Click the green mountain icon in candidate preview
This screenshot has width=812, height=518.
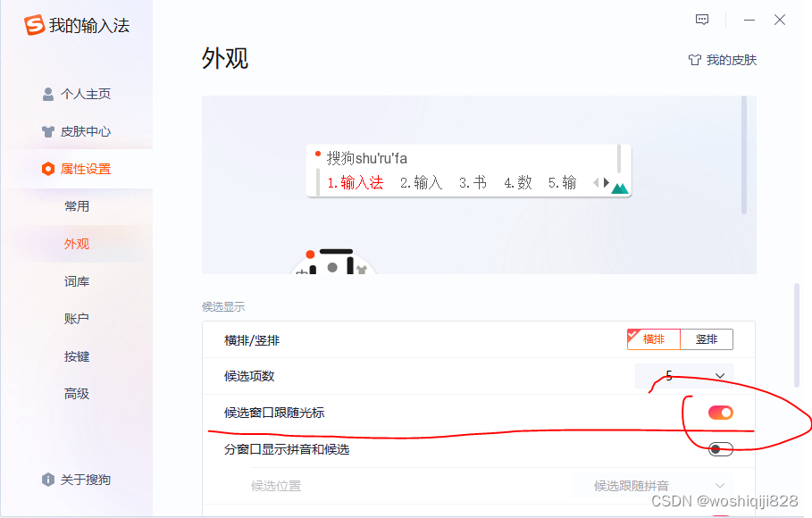tap(618, 188)
